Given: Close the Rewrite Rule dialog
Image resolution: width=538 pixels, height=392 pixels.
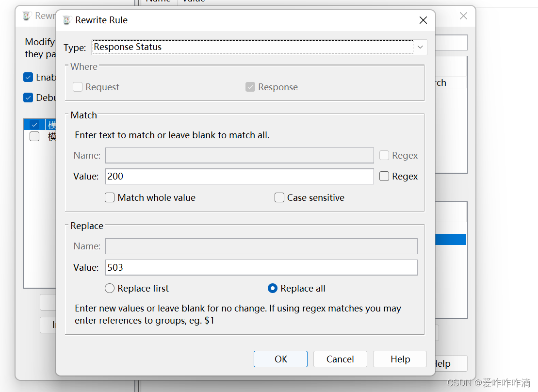Looking at the screenshot, I should tap(423, 20).
